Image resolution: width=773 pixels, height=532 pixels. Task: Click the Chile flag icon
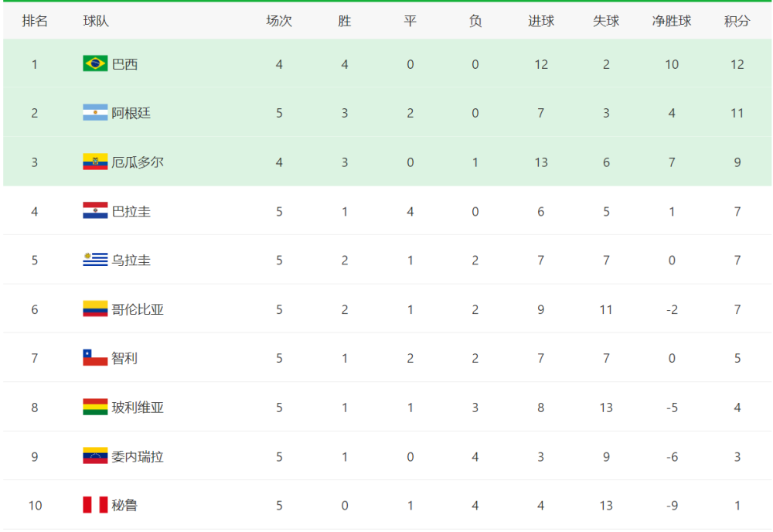pos(95,357)
